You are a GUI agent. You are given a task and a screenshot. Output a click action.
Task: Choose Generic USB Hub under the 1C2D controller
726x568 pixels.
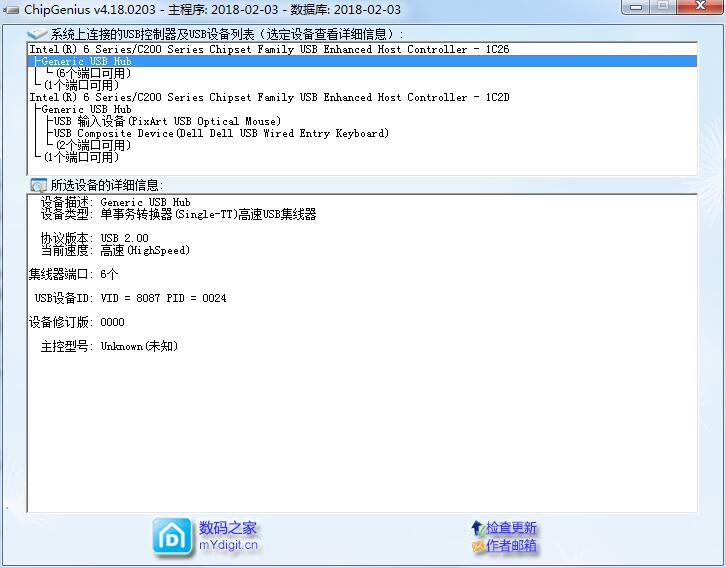[x=86, y=109]
